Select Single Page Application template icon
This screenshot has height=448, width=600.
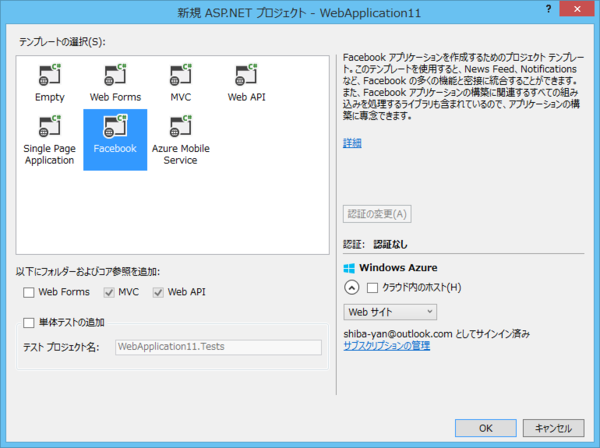(x=50, y=126)
